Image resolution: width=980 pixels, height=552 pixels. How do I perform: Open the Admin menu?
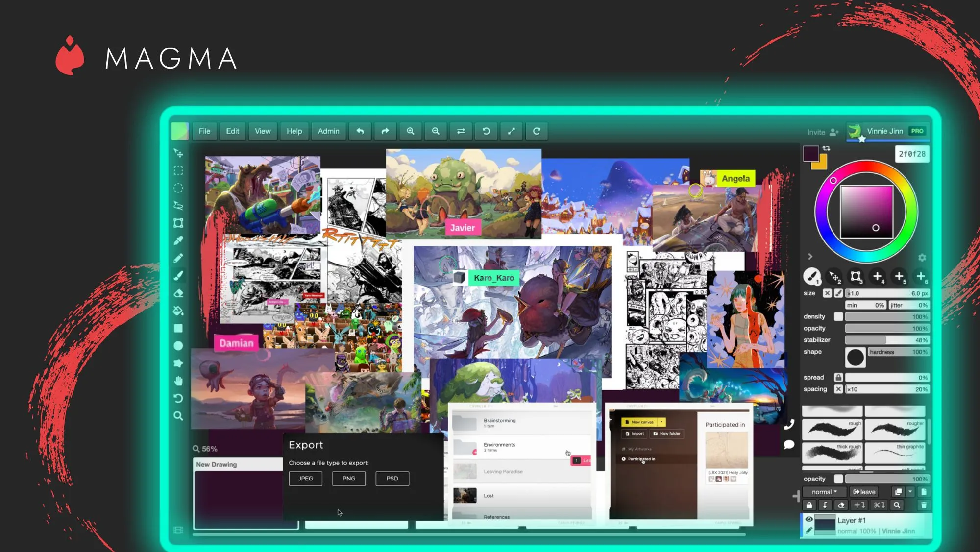pyautogui.click(x=329, y=131)
